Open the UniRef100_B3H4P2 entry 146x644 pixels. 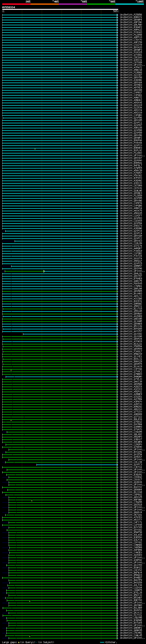[131, 27]
